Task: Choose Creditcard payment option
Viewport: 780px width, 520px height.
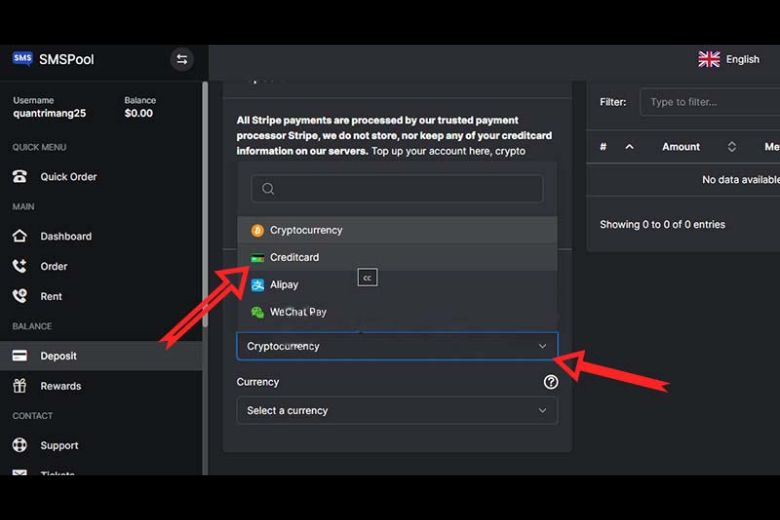Action: pyautogui.click(x=294, y=258)
